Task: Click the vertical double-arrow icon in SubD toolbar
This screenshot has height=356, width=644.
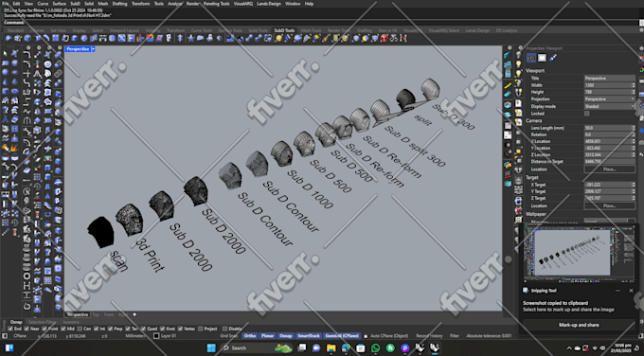Action: [x=180, y=38]
